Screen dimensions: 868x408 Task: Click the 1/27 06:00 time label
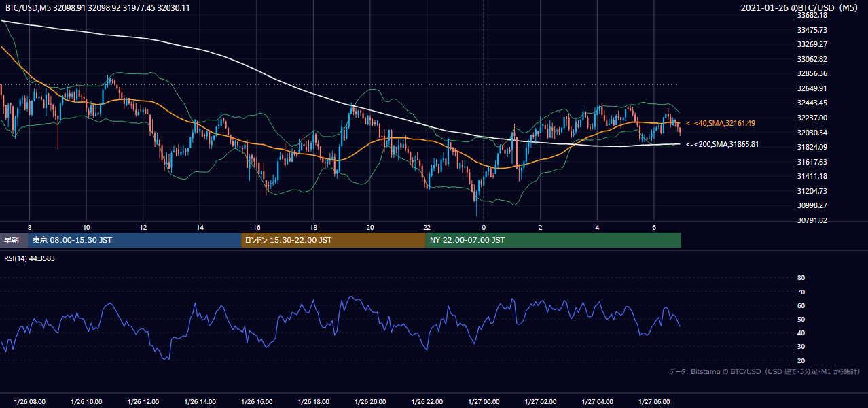(654, 402)
